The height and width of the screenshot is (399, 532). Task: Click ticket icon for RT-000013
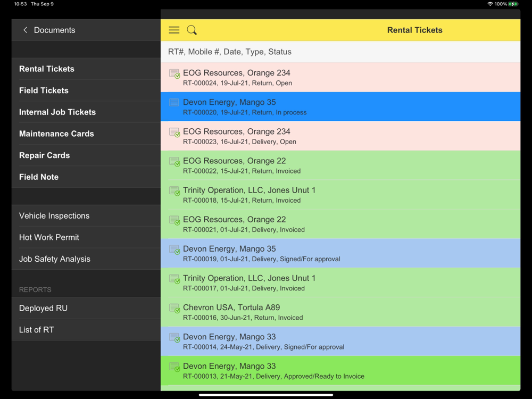coord(174,367)
